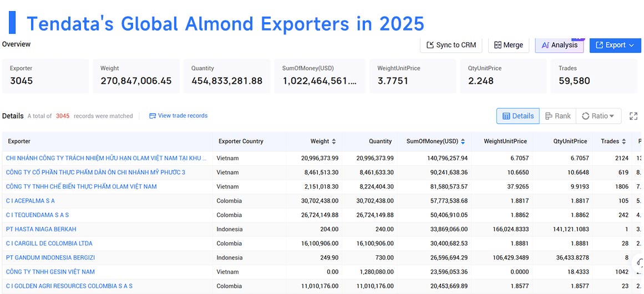
Task: Select the SumOfMoney(USD) summary card
Action: click(320, 76)
